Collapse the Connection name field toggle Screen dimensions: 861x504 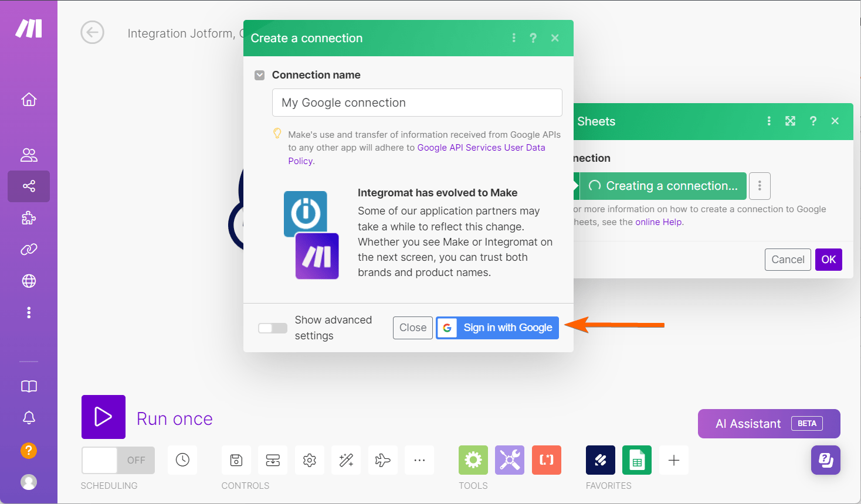pos(260,75)
